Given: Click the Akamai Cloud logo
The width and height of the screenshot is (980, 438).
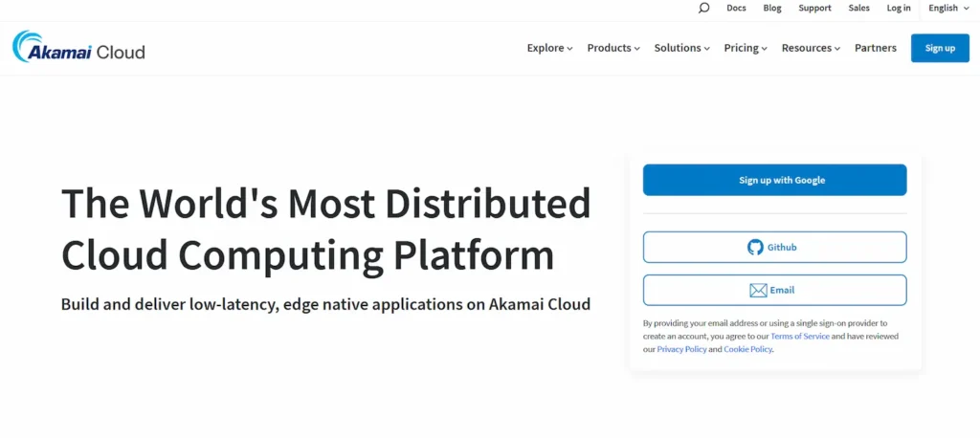Looking at the screenshot, I should point(78,47).
